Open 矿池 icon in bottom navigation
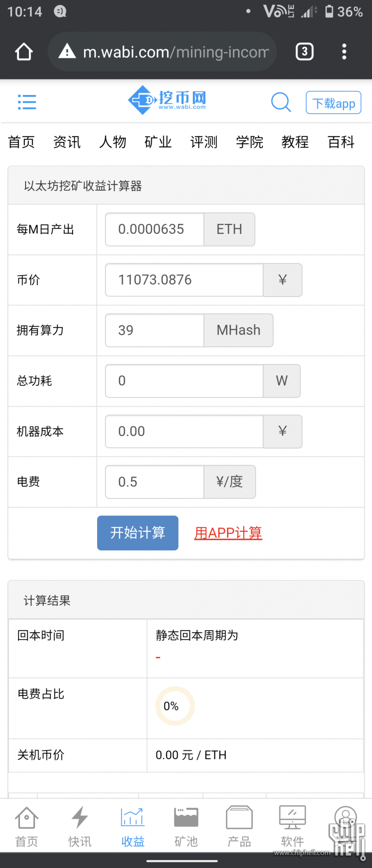Screen dimensions: 372x868 pos(186,818)
